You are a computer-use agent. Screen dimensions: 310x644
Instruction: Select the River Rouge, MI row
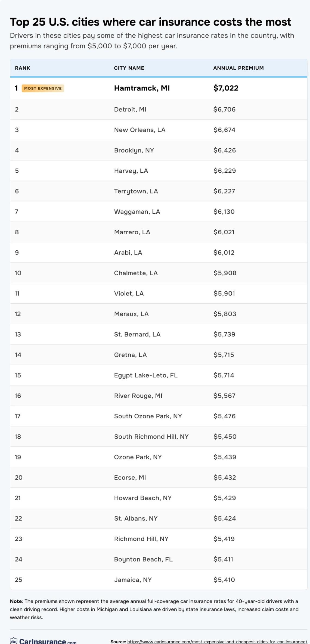click(x=138, y=396)
